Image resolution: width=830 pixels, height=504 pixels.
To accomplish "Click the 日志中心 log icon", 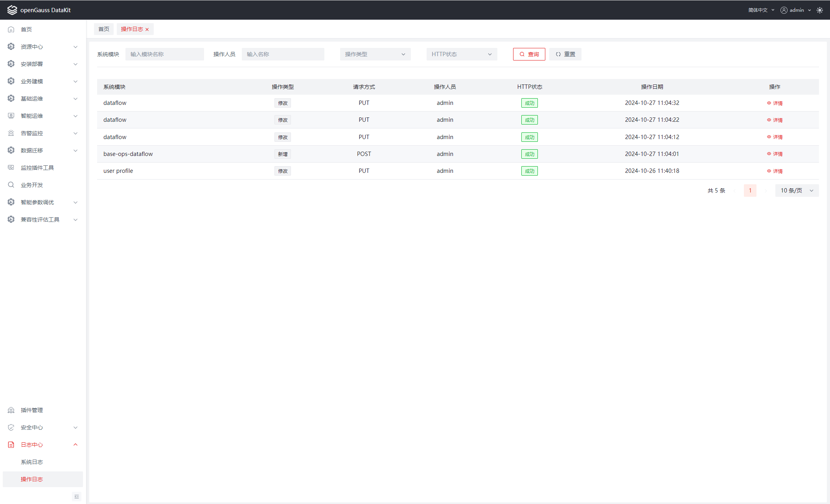I will coord(11,445).
